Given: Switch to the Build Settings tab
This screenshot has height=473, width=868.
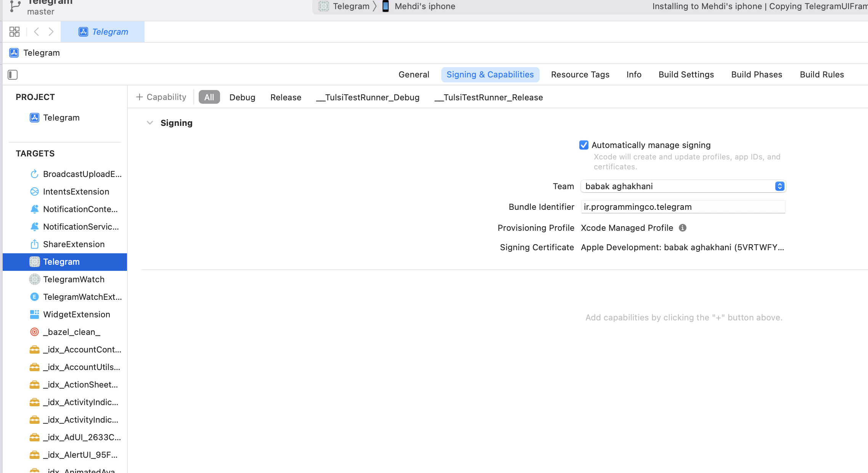Looking at the screenshot, I should tap(686, 74).
